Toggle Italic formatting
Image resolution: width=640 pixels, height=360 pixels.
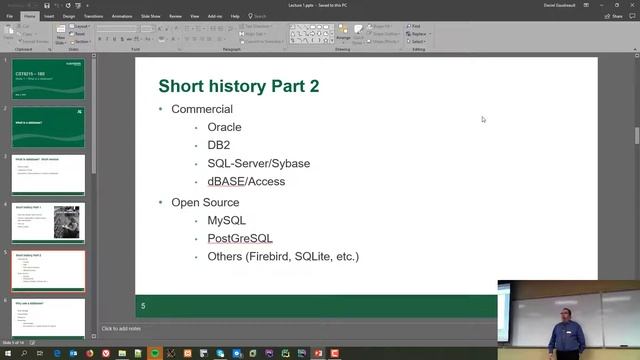(x=107, y=39)
